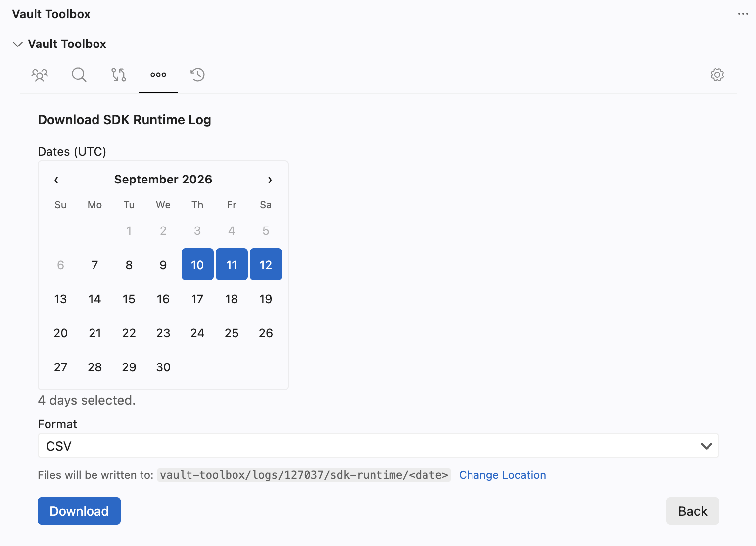Click the Download button
The width and height of the screenshot is (756, 546).
tap(79, 511)
